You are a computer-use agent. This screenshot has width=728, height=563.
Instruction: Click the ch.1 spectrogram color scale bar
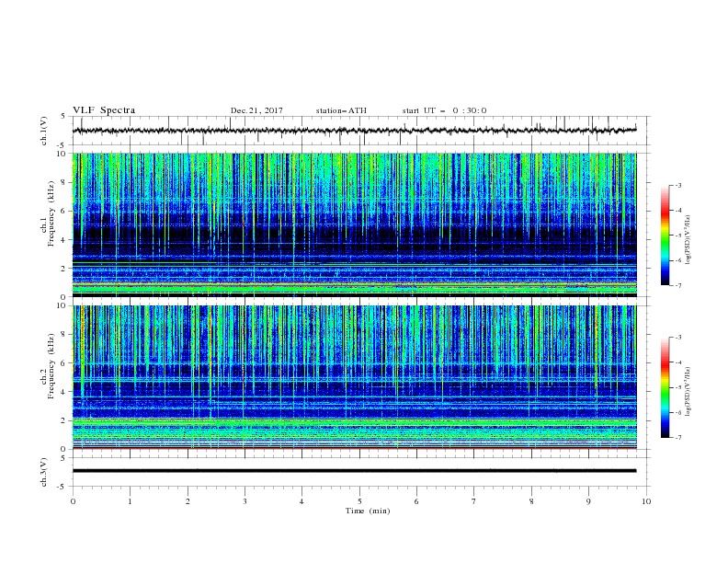tap(665, 236)
